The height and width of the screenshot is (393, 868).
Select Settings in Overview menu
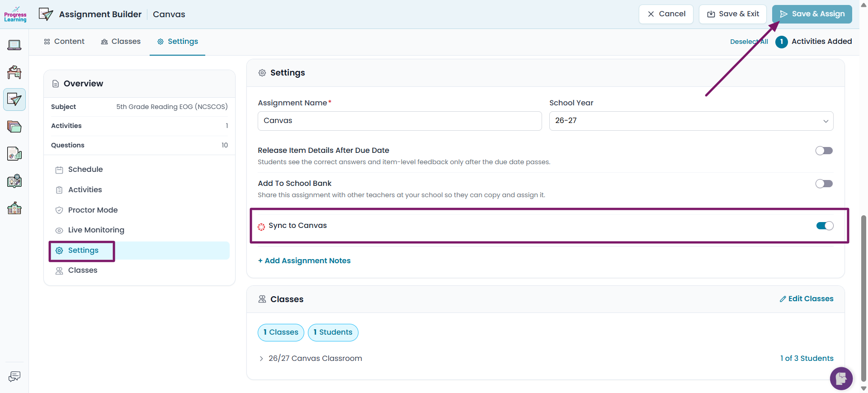139,251
